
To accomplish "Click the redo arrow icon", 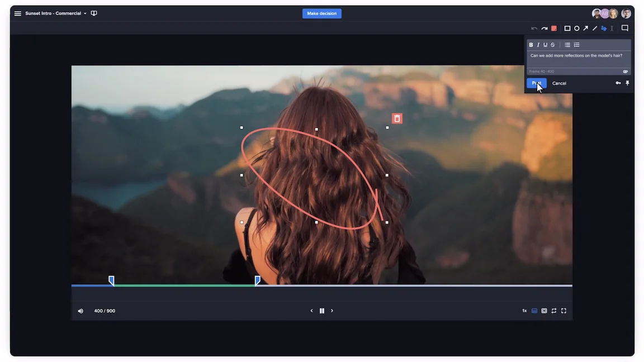I will point(544,28).
